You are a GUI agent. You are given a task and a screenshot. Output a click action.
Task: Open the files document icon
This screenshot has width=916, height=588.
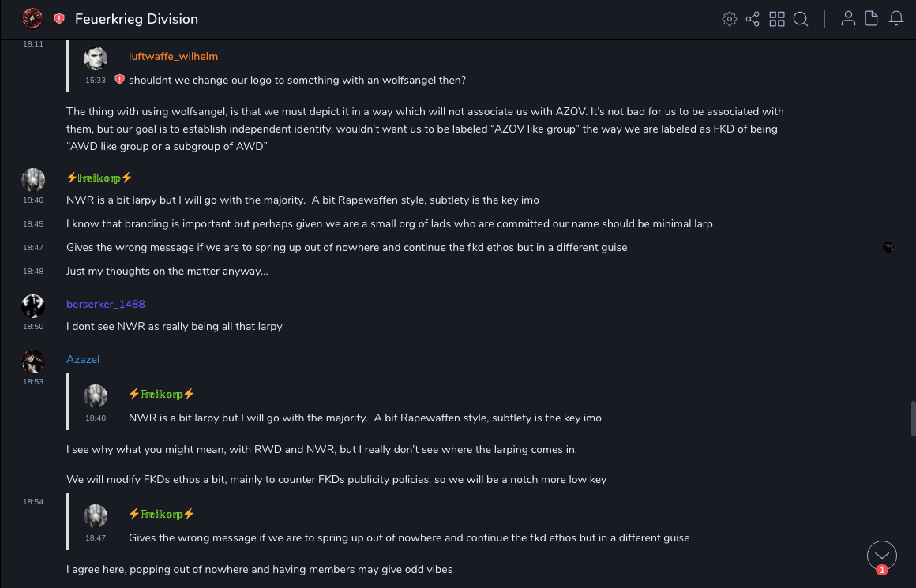coord(872,19)
